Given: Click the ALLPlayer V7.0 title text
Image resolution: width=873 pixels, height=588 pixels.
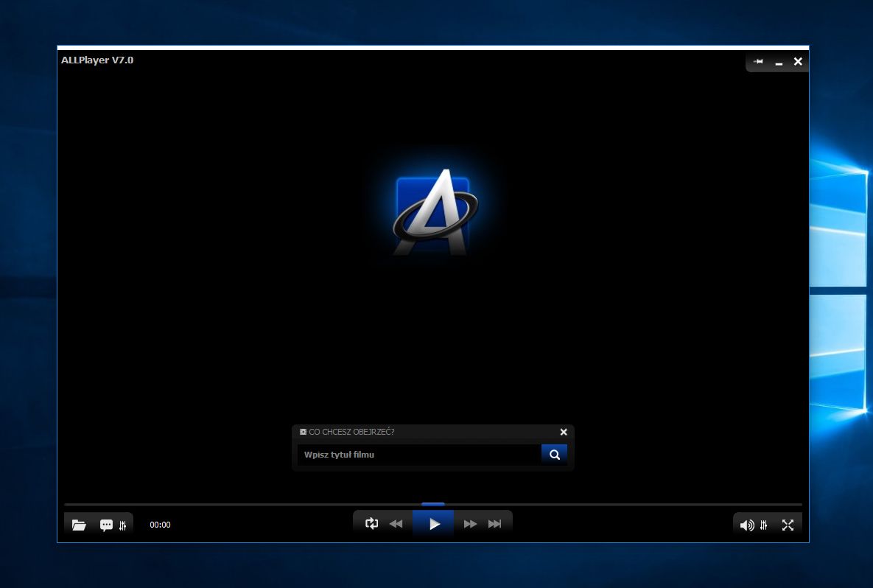Looking at the screenshot, I should 97,60.
